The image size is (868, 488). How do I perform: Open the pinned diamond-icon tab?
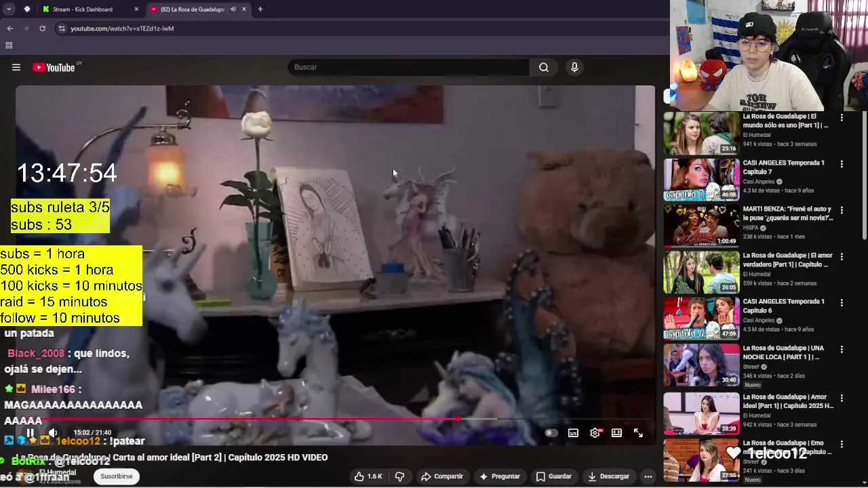[26, 9]
